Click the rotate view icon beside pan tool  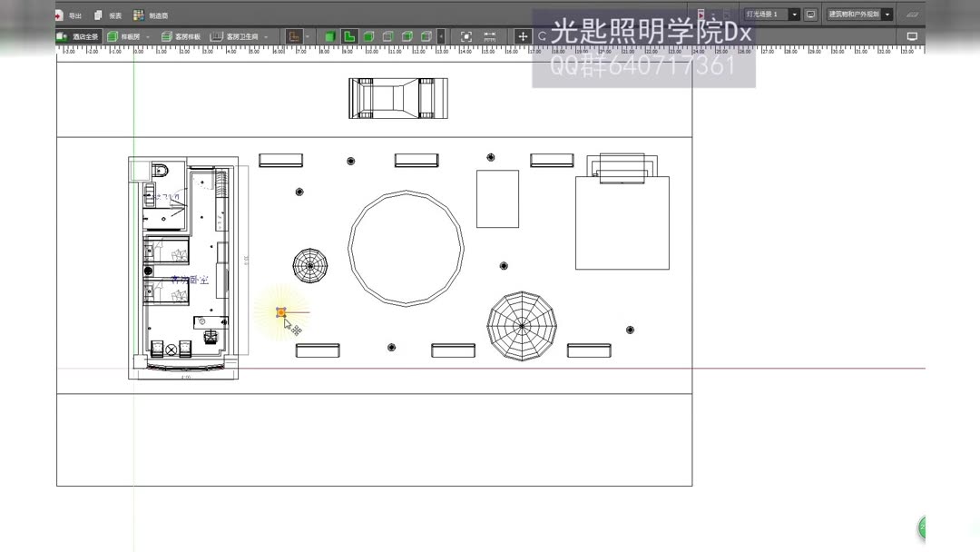coord(543,36)
